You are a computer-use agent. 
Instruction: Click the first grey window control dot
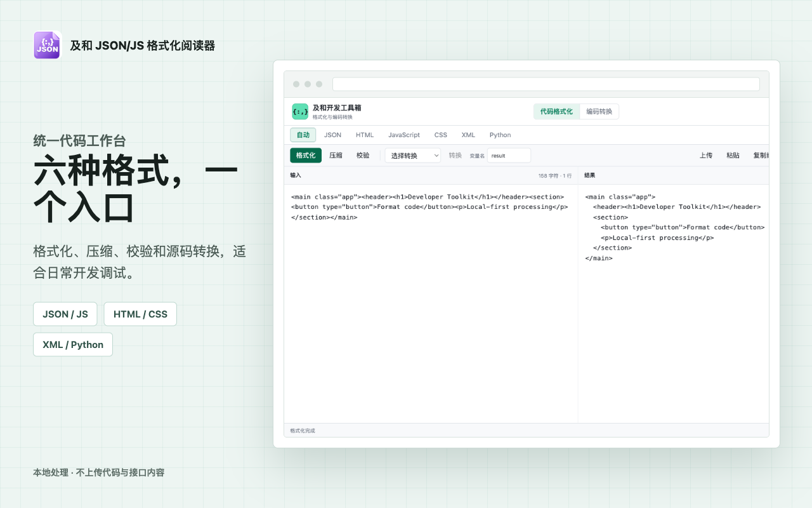296,84
